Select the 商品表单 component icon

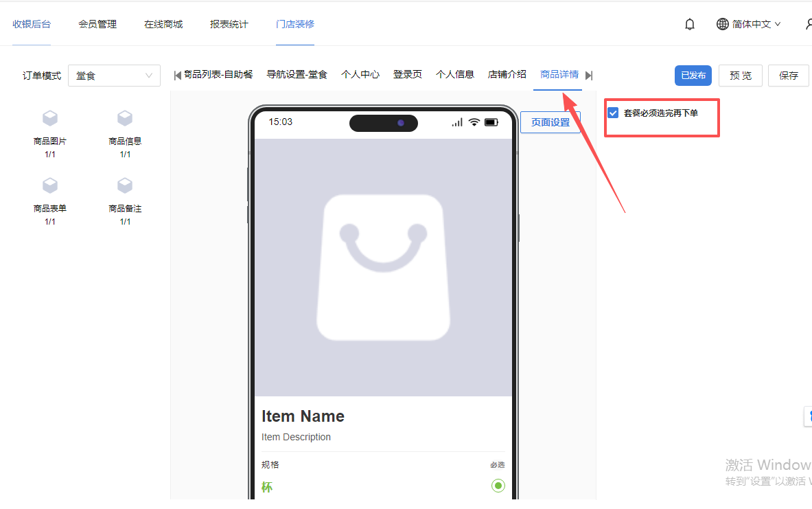point(50,185)
